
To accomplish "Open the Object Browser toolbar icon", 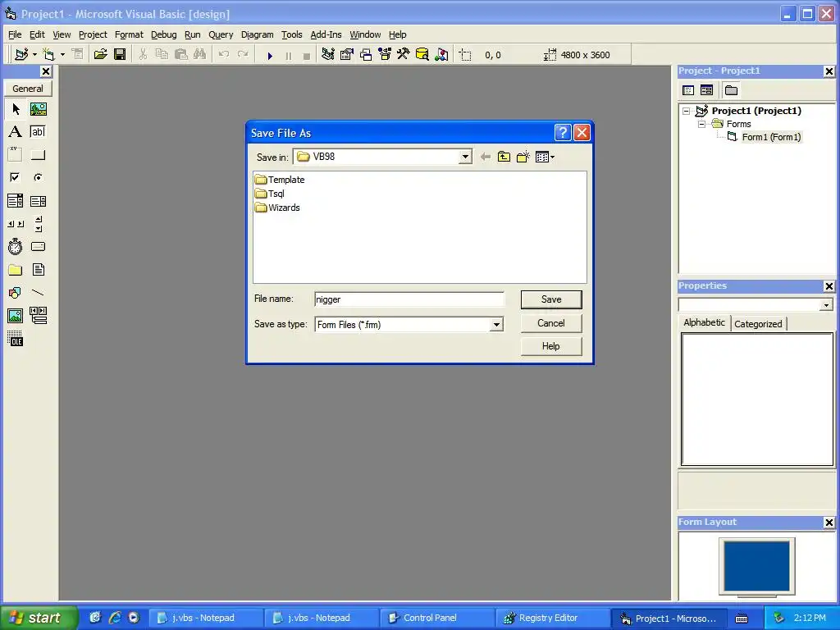I will click(385, 55).
